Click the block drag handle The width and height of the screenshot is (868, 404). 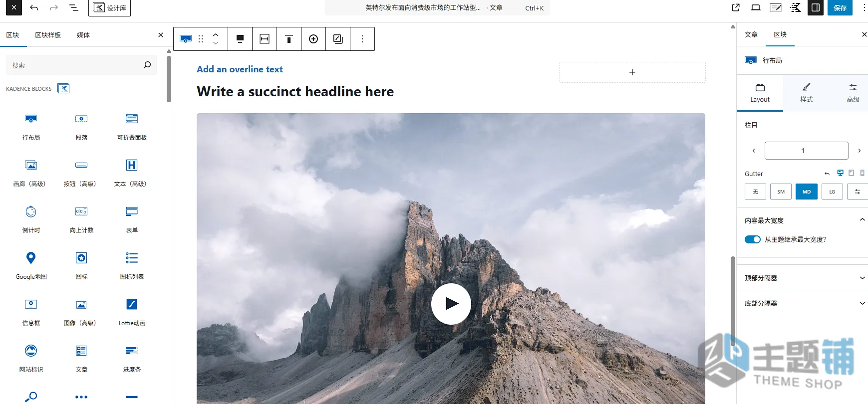(x=201, y=39)
